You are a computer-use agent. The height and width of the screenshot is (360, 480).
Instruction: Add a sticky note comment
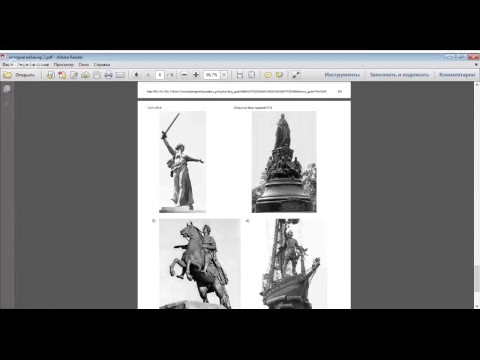click(x=268, y=75)
